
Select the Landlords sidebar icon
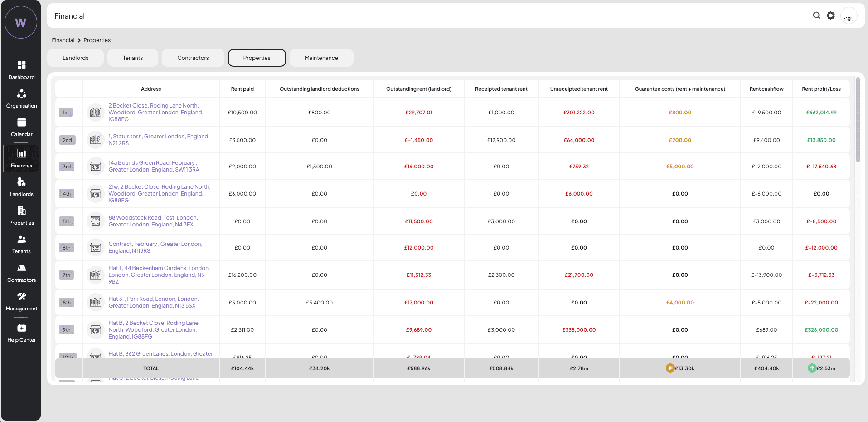point(21,187)
